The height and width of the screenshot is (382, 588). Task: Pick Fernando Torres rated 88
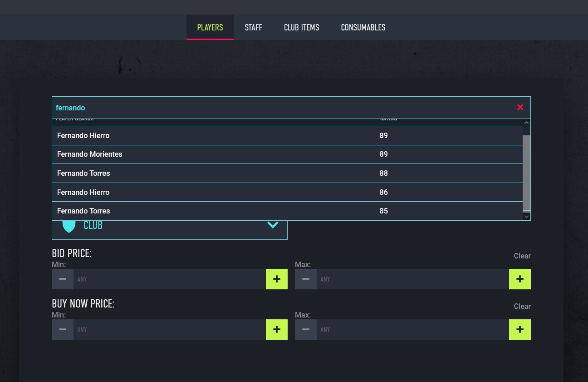(x=288, y=173)
